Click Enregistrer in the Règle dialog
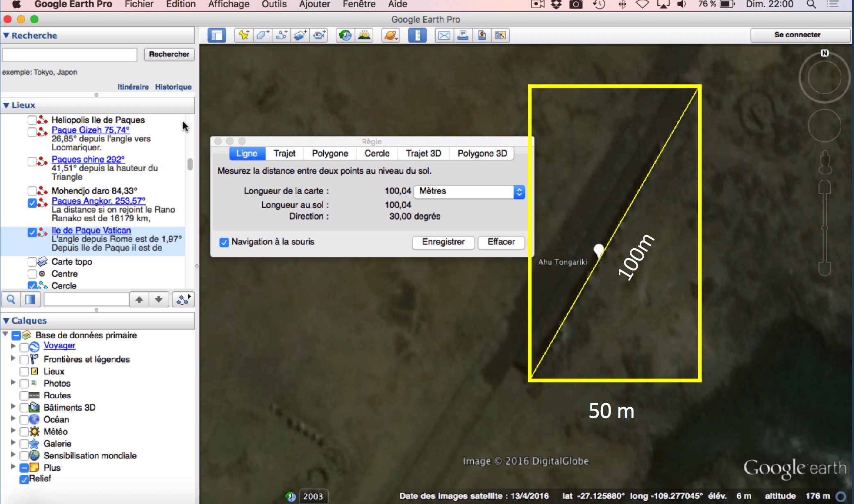This screenshot has height=504, width=854. (443, 242)
